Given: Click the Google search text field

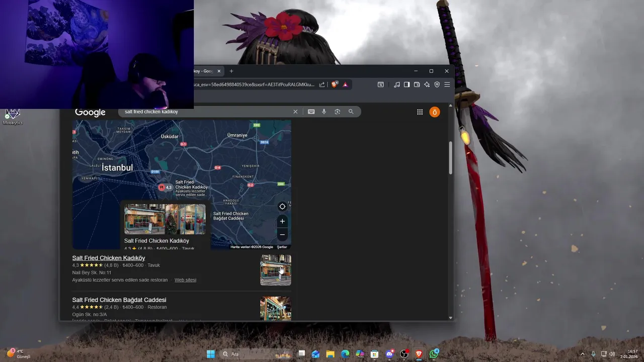Looking at the screenshot, I should click(206, 112).
